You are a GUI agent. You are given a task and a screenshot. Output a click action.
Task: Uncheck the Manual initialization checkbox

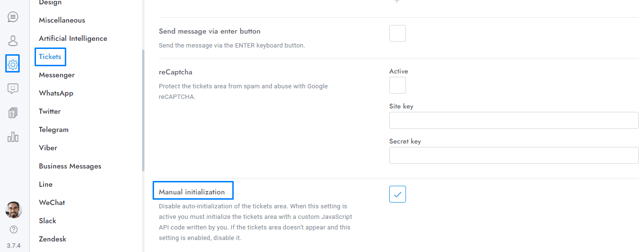[x=397, y=194]
